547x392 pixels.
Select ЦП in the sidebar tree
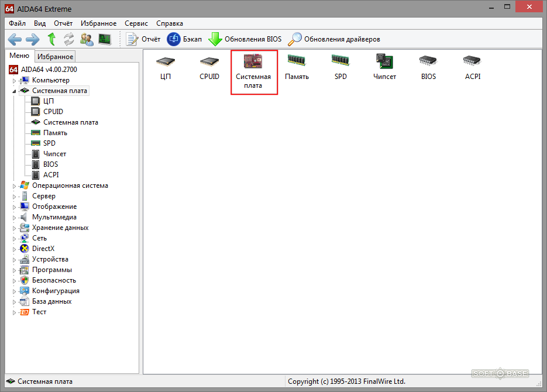click(43, 101)
